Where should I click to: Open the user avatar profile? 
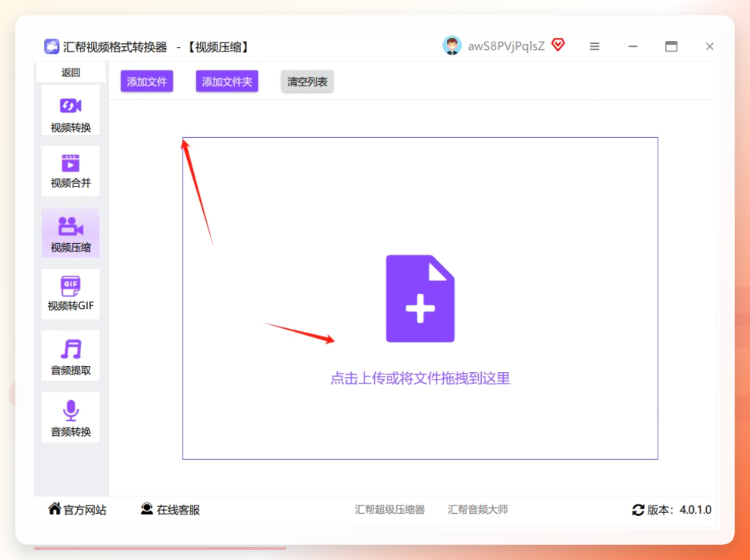pos(452,46)
